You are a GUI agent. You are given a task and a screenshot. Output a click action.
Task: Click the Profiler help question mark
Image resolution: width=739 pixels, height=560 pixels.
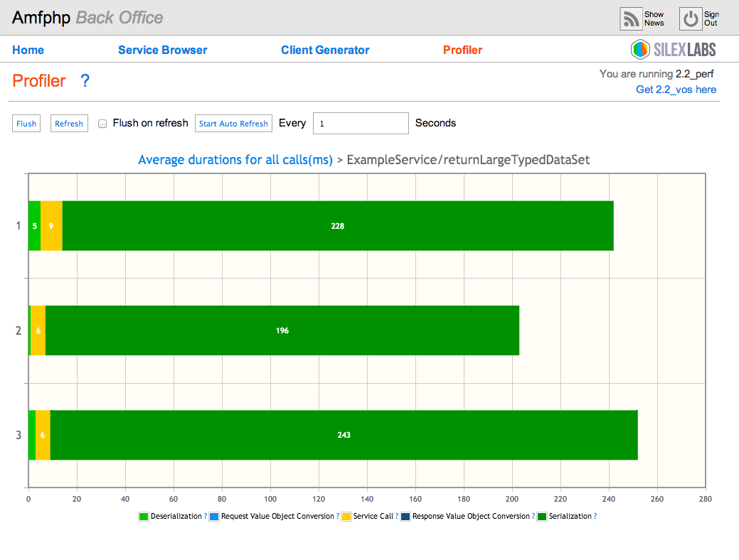[85, 81]
